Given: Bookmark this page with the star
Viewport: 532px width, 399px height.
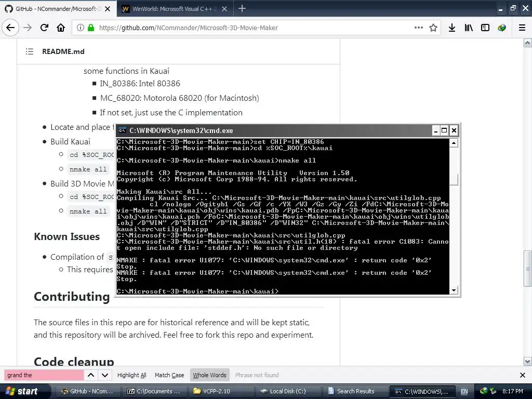Looking at the screenshot, I should 433,28.
